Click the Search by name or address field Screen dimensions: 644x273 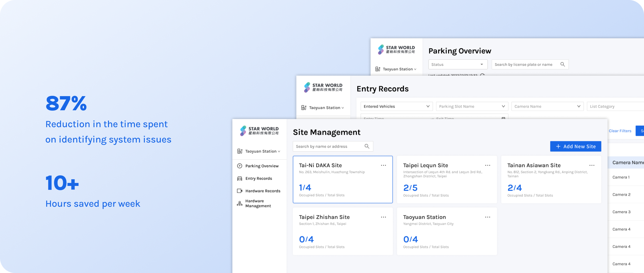[333, 146]
